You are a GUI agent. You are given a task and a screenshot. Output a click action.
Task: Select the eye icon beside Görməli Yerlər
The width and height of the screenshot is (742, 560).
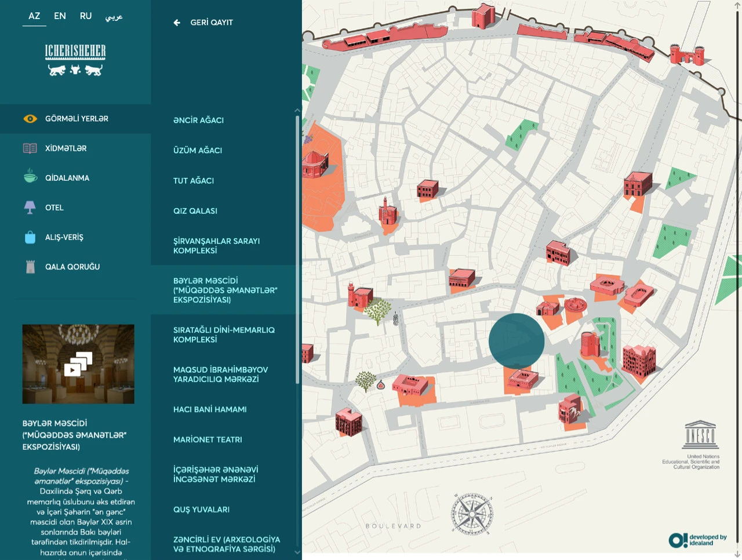[30, 118]
